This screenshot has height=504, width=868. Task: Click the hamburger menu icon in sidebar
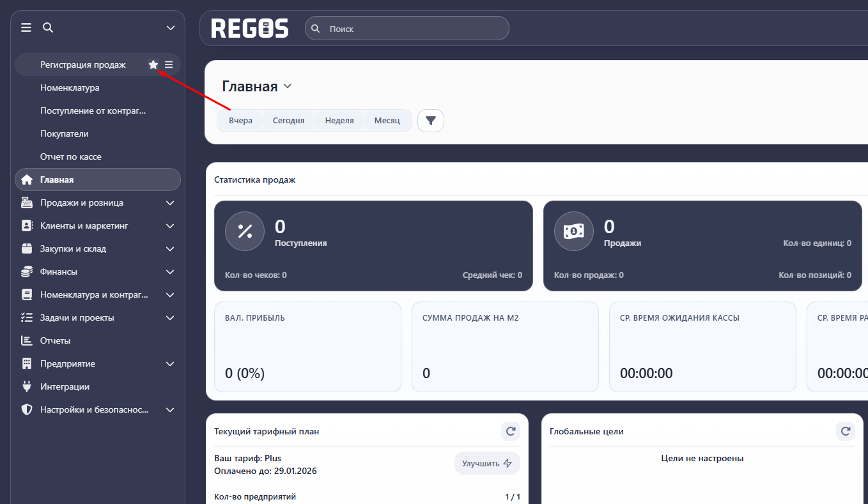pos(26,27)
